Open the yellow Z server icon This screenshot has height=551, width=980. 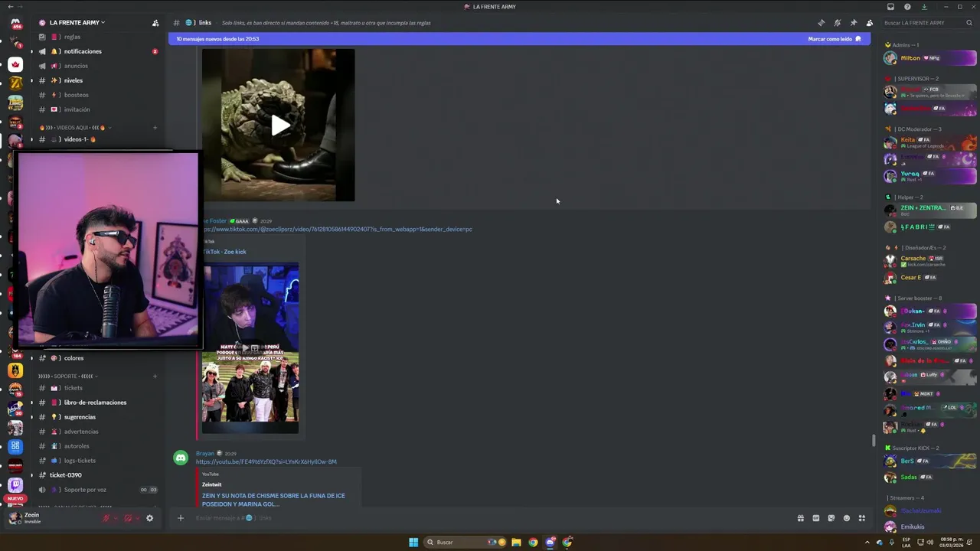pos(15,83)
